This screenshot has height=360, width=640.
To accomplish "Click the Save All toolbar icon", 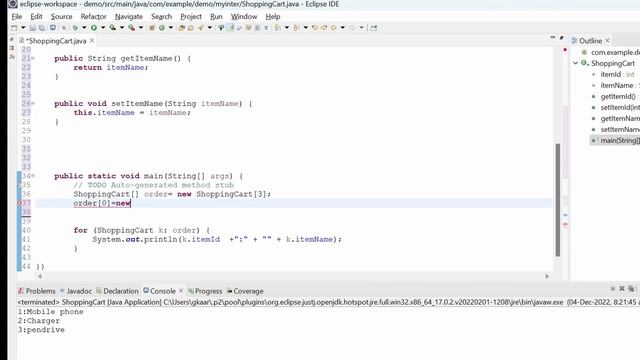I will 42,28.
